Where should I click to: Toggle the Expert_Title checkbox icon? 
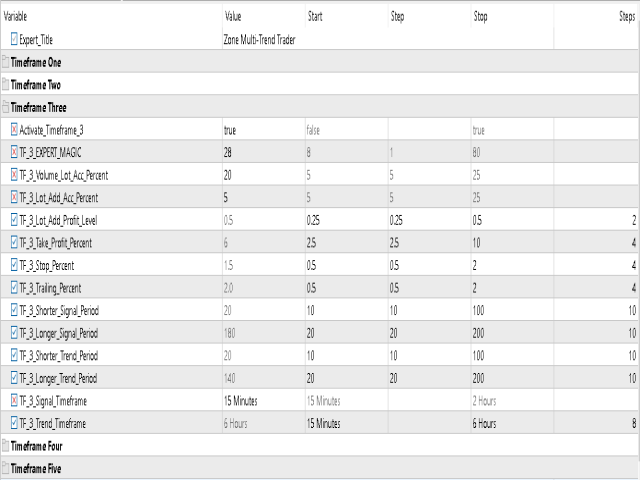tap(14, 39)
